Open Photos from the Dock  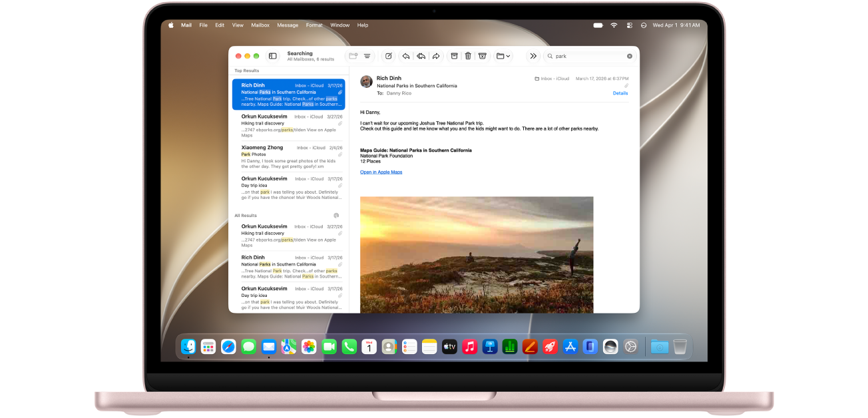click(309, 347)
